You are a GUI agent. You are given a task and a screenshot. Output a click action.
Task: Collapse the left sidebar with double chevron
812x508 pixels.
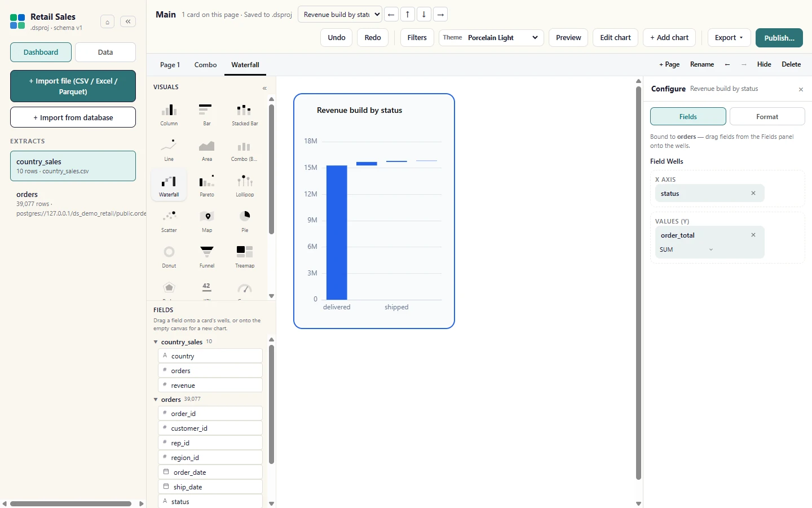128,21
